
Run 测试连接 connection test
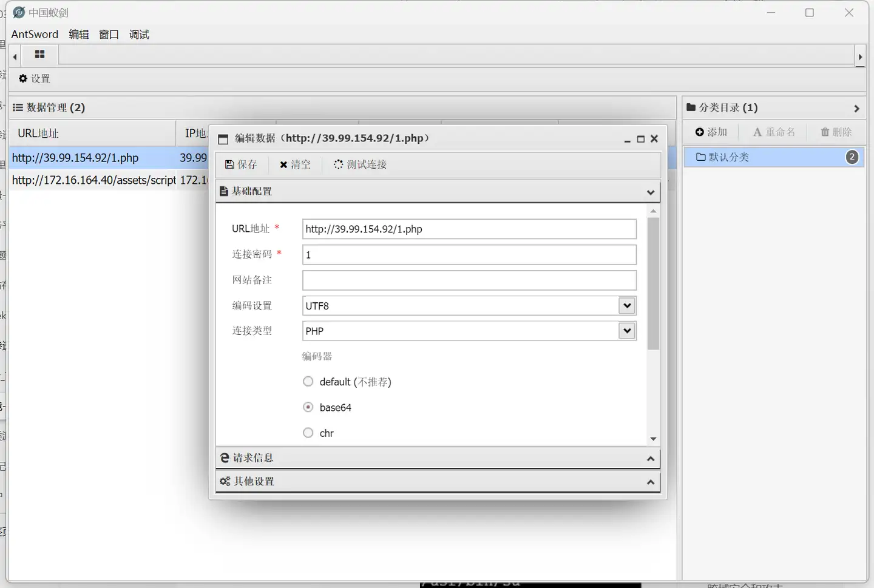[x=360, y=164]
